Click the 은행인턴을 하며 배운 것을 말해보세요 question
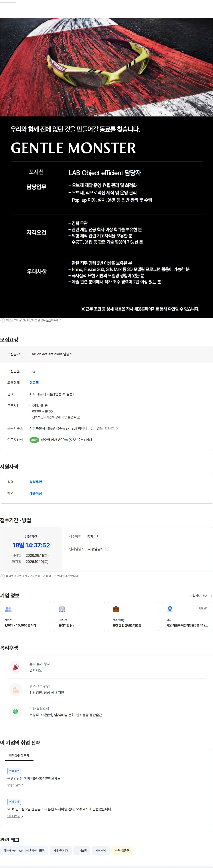The width and height of the screenshot is (213, 868). click(34, 778)
